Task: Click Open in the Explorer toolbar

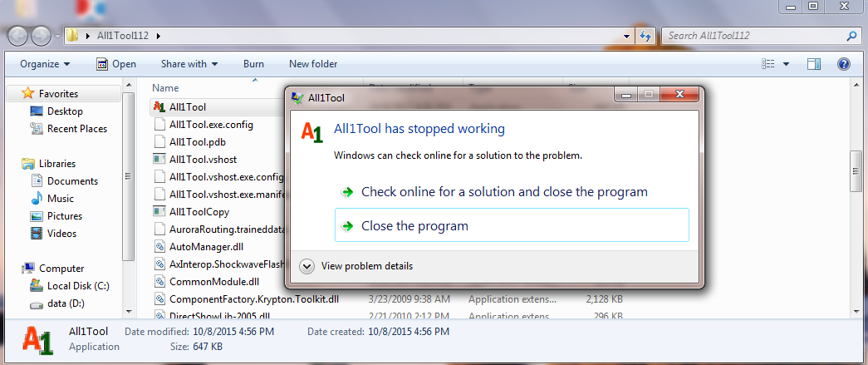Action: click(116, 64)
